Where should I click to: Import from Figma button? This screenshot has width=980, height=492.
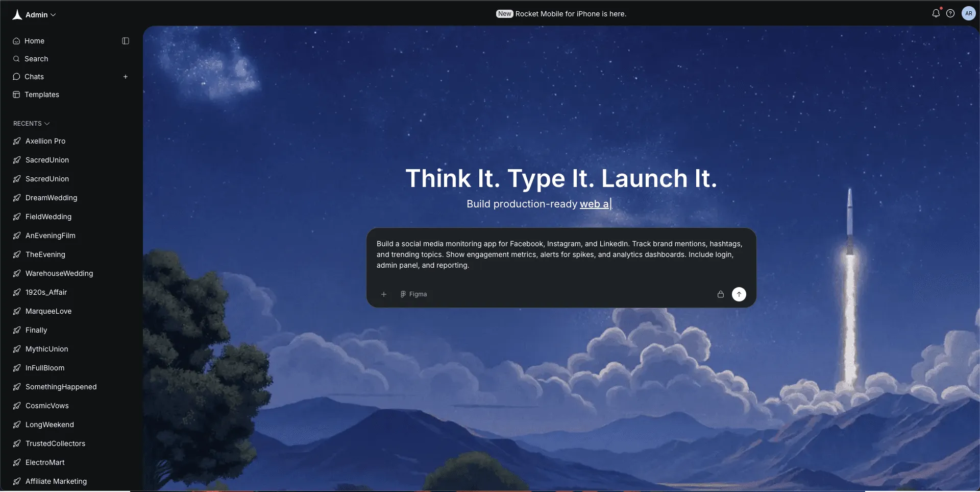coord(413,294)
